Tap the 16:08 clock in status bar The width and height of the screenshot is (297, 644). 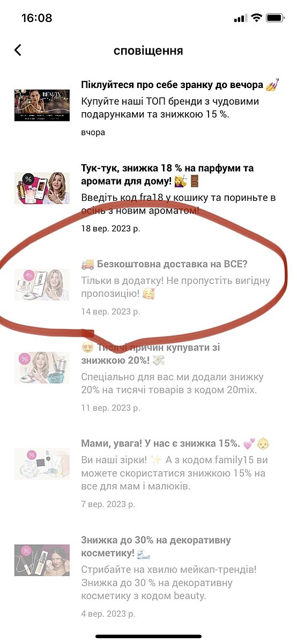point(37,18)
